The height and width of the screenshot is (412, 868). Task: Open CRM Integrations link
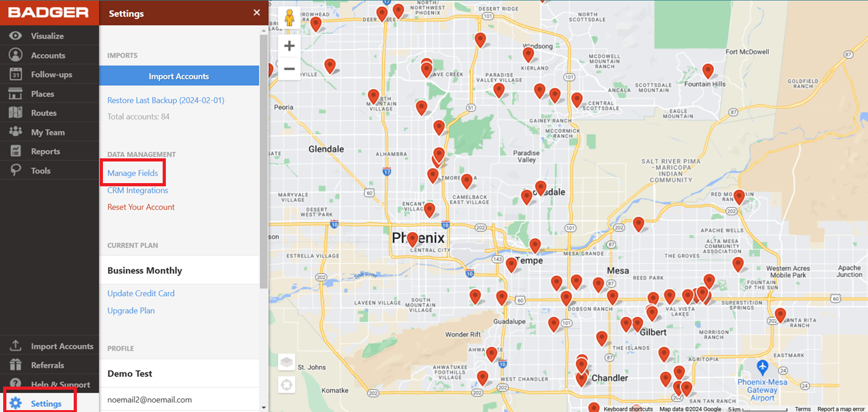coord(138,190)
